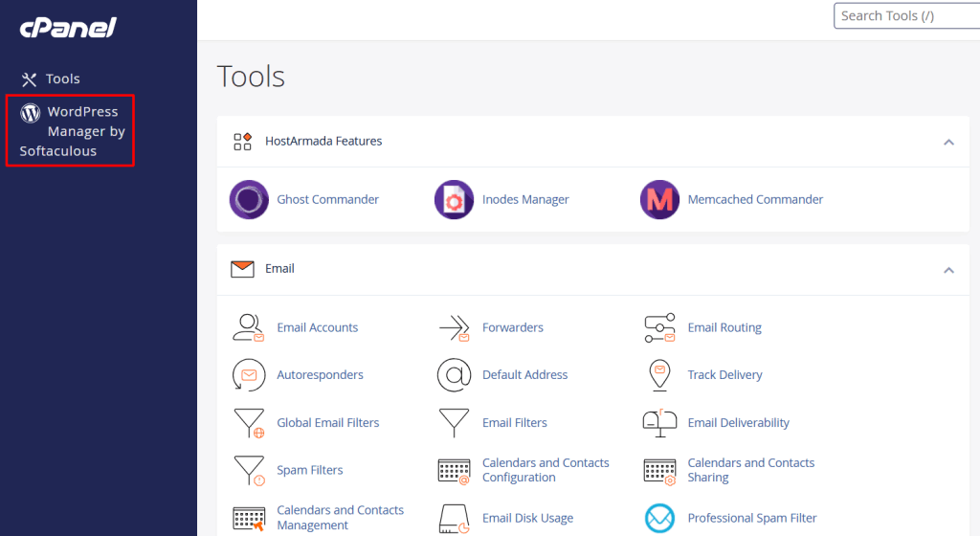Click the Ghost Commander purple icon
This screenshot has width=980, height=536.
pos(250,200)
